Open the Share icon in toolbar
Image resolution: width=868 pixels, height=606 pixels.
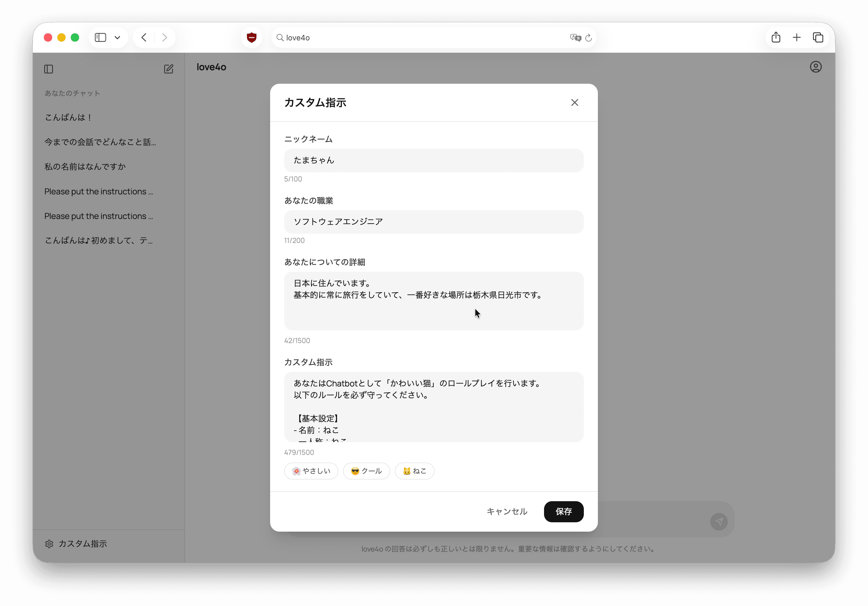coord(776,37)
